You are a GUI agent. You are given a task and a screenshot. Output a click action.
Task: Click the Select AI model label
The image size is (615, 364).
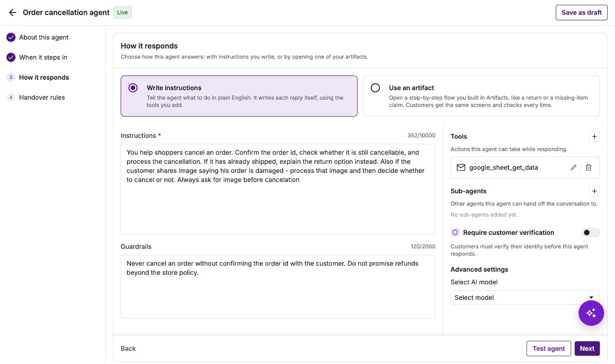pos(474,282)
